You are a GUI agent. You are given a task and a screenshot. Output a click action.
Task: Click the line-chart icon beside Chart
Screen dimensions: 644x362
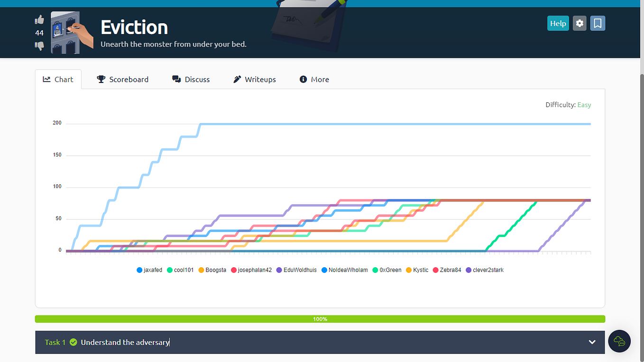point(46,79)
